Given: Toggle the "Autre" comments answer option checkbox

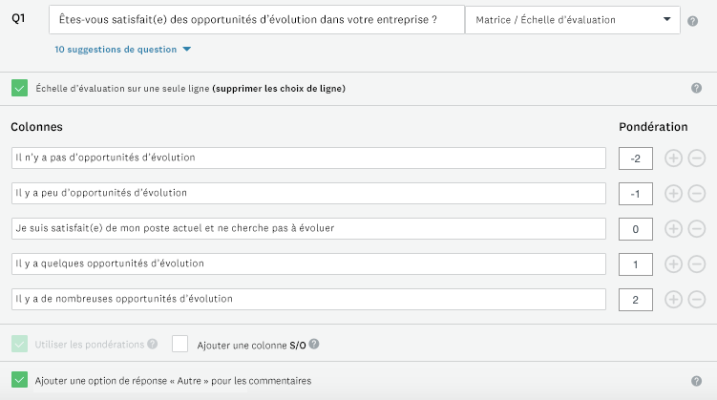Looking at the screenshot, I should coord(20,380).
